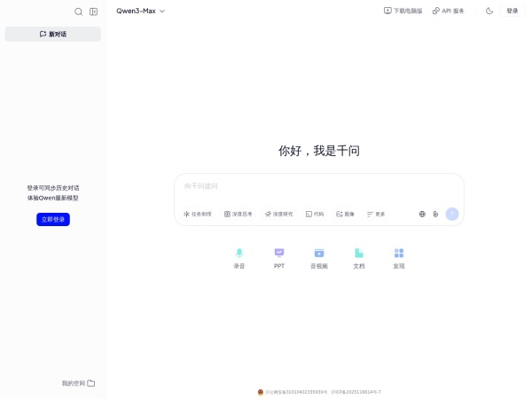
Task: Click the 登录 button at top right
Action: (x=512, y=11)
